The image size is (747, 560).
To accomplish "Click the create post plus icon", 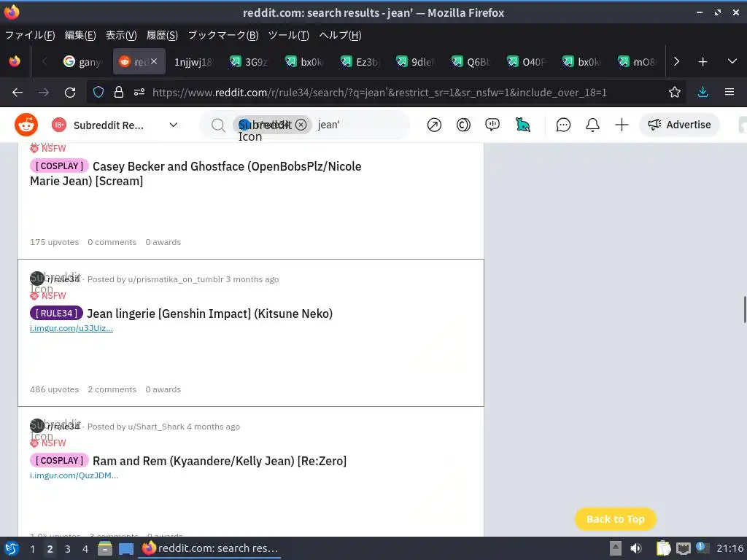I will pos(622,125).
